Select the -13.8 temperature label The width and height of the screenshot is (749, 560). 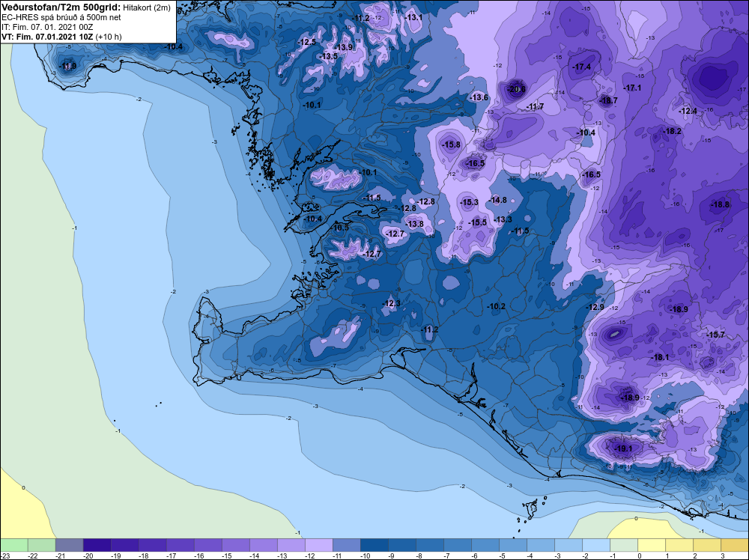pos(414,224)
